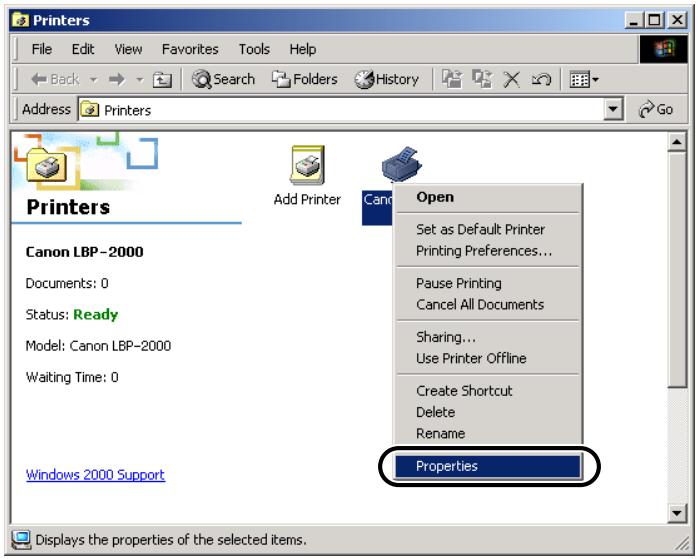Choose Pause Printing
Image resolution: width=698 pixels, height=559 pixels.
point(488,283)
